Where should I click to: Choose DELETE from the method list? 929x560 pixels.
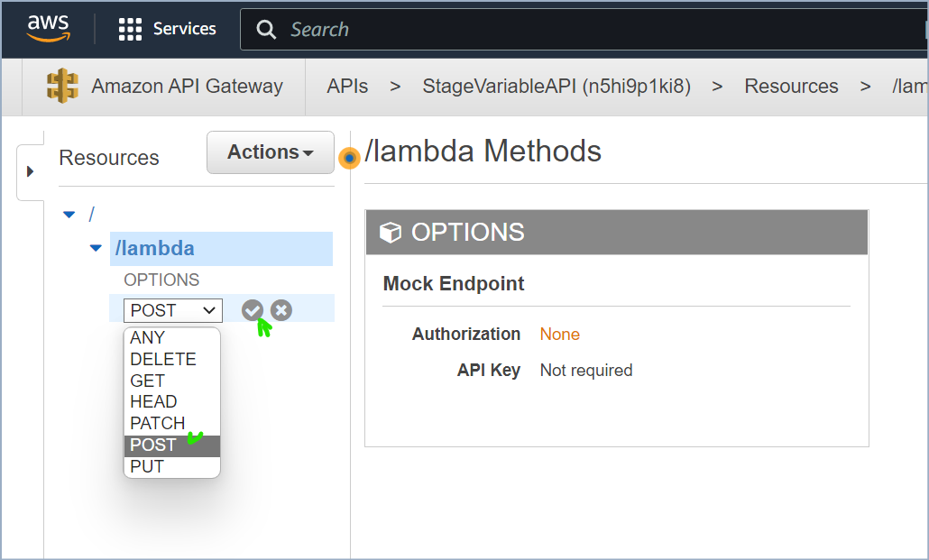(163, 359)
